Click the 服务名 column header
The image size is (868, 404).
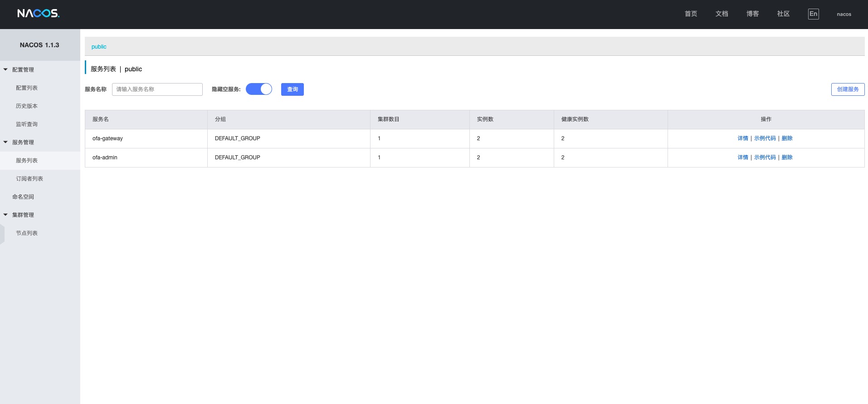(x=146, y=119)
